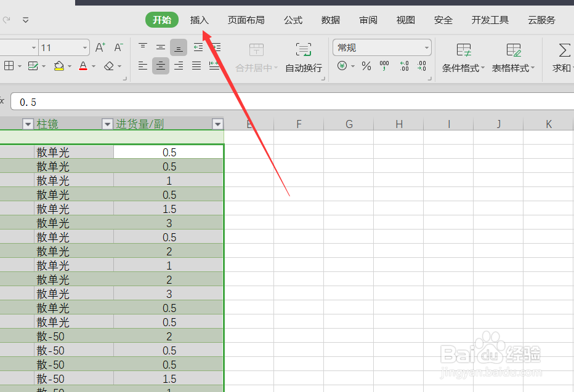Toggle middle vertical alignment
Image resolution: width=574 pixels, height=392 pixels.
[x=161, y=47]
